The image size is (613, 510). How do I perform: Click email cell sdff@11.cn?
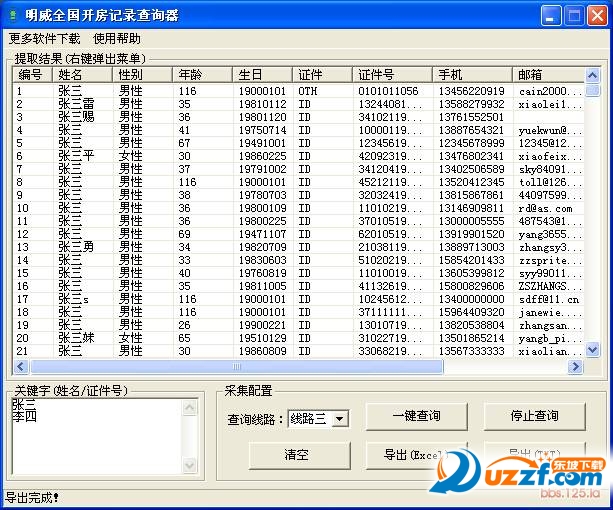548,299
